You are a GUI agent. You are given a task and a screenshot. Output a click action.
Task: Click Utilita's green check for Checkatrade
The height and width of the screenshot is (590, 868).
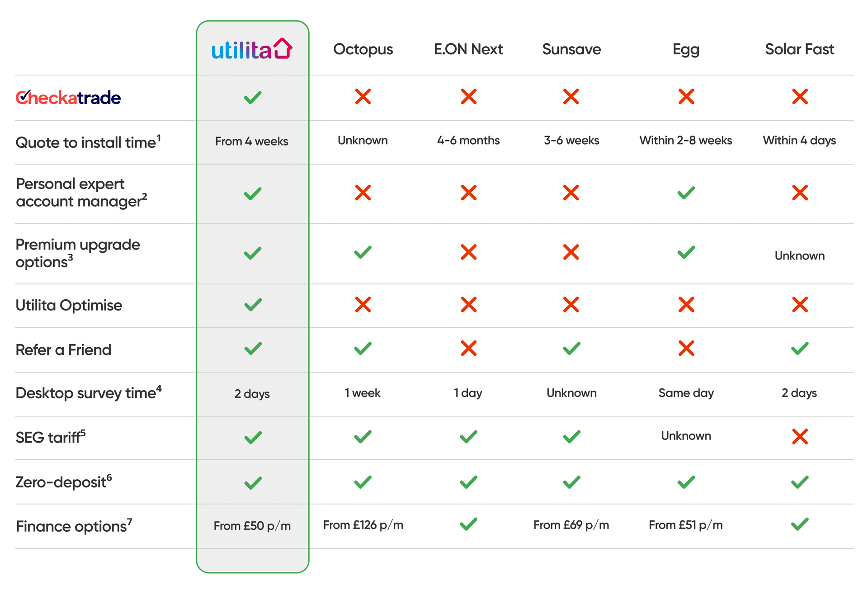[x=253, y=97]
